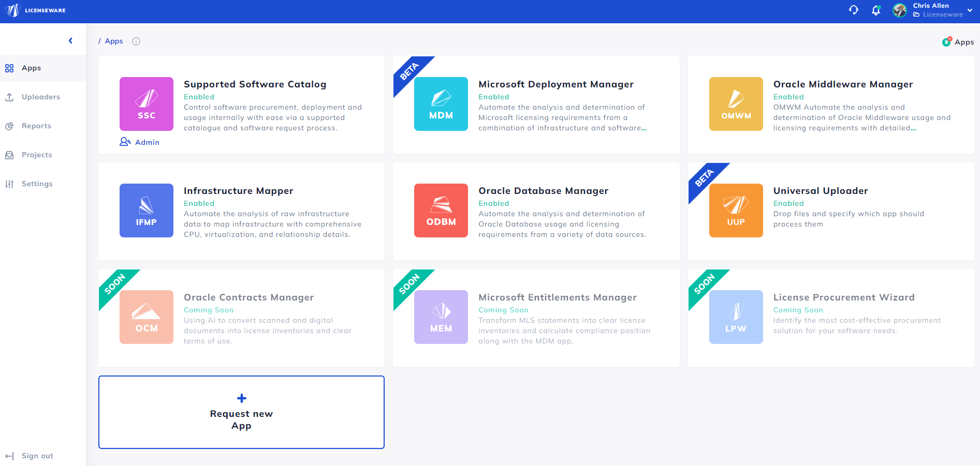The height and width of the screenshot is (466, 980).
Task: Click the info icon beside Apps breadcrumb
Action: point(136,41)
